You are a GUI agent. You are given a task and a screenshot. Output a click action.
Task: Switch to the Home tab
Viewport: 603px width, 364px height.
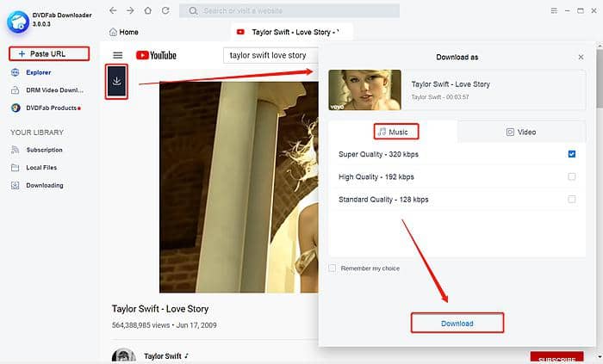(124, 32)
